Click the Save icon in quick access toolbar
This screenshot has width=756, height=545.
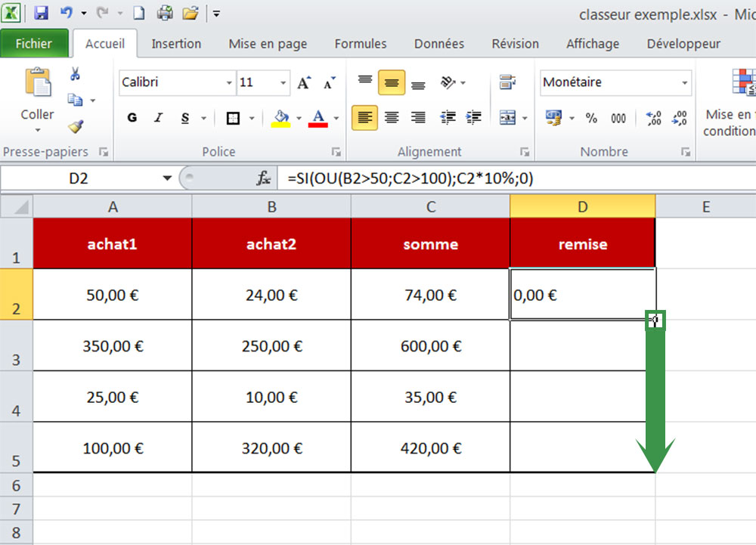41,13
